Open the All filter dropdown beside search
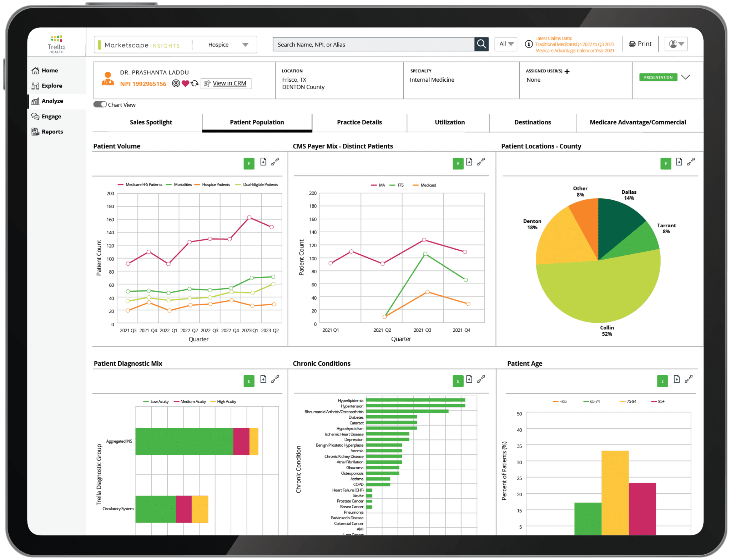 (x=505, y=44)
